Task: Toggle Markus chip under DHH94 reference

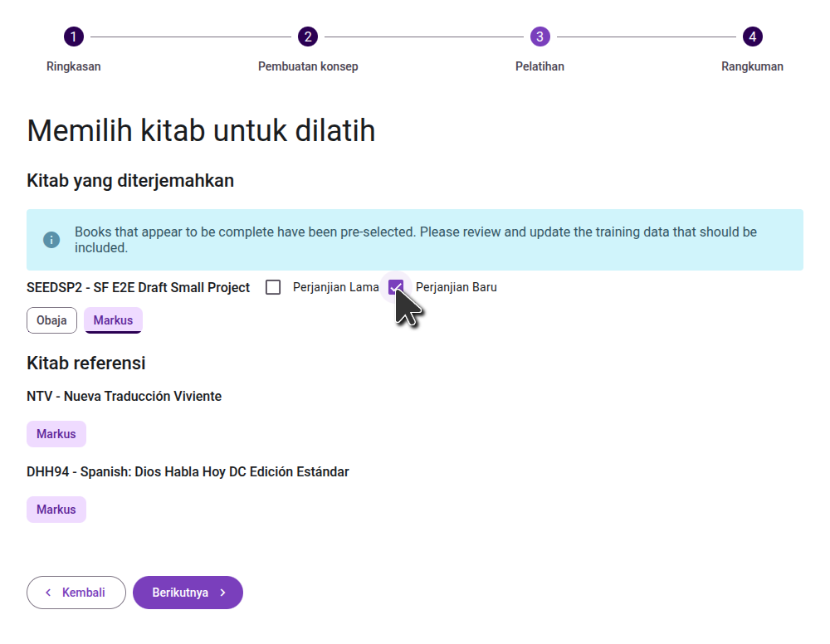Action: point(56,510)
